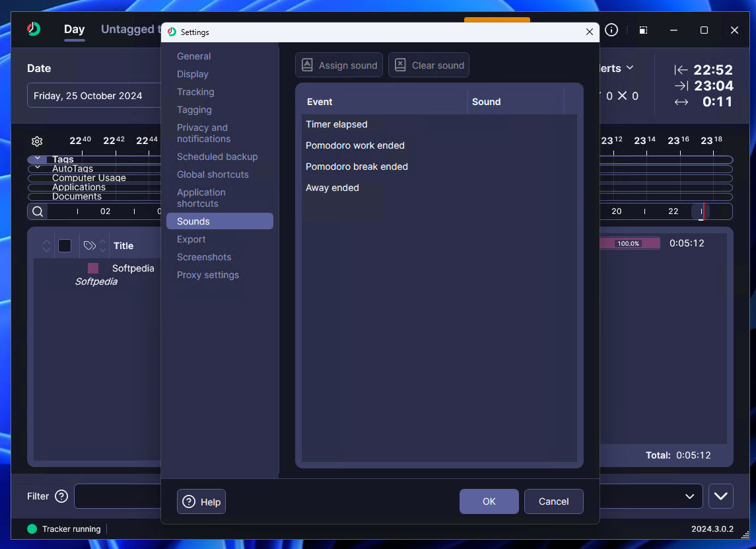The height and width of the screenshot is (549, 756).
Task: Collapse the Tags timeline row
Action: point(38,159)
